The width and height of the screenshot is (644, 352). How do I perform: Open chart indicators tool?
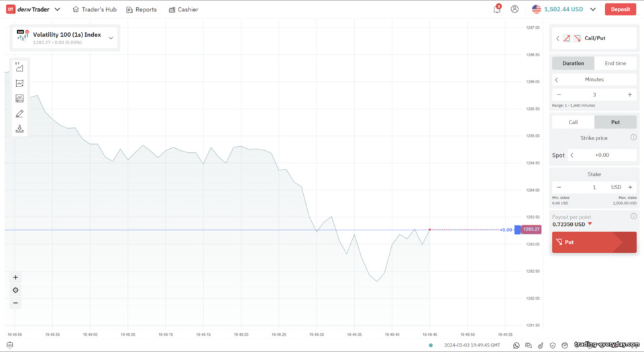click(19, 83)
